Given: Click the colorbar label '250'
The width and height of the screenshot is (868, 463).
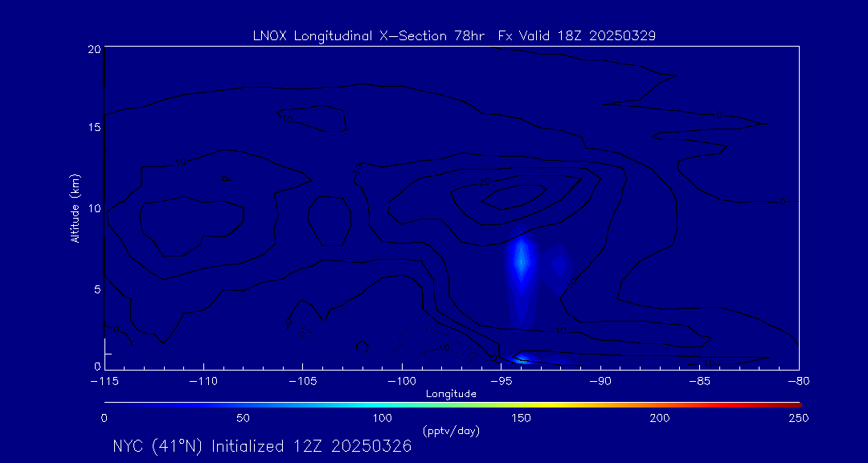Looking at the screenshot, I should coord(800,418).
